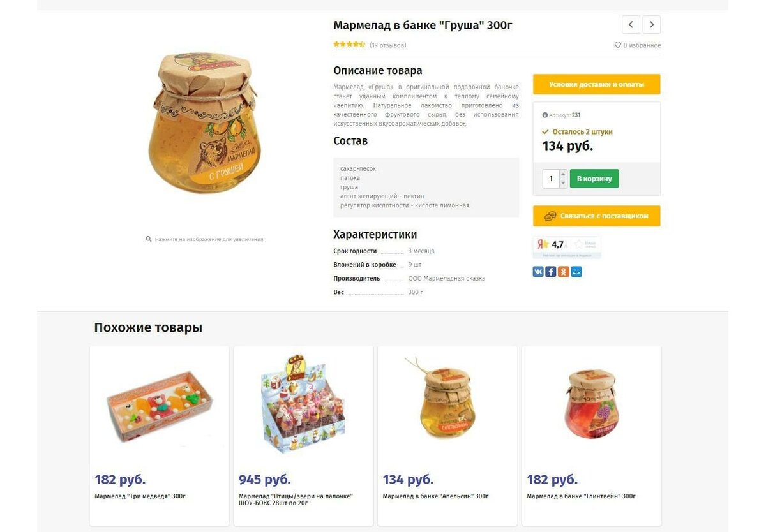Add to favorites via heart icon
Viewport: 766px width, 532px height.
(617, 45)
